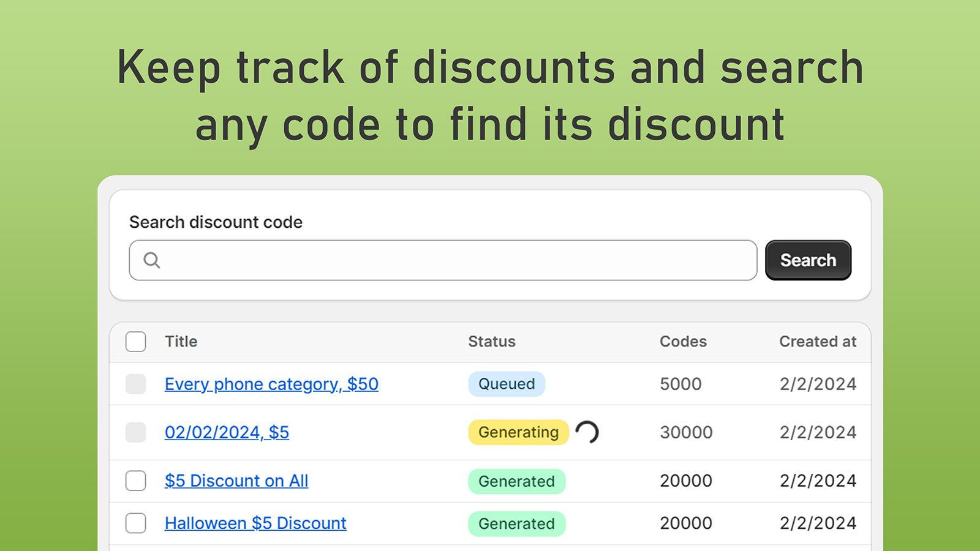Screen dimensions: 980x551
Task: Check the 02/02/2024, $5 row checkbox
Action: [x=136, y=432]
